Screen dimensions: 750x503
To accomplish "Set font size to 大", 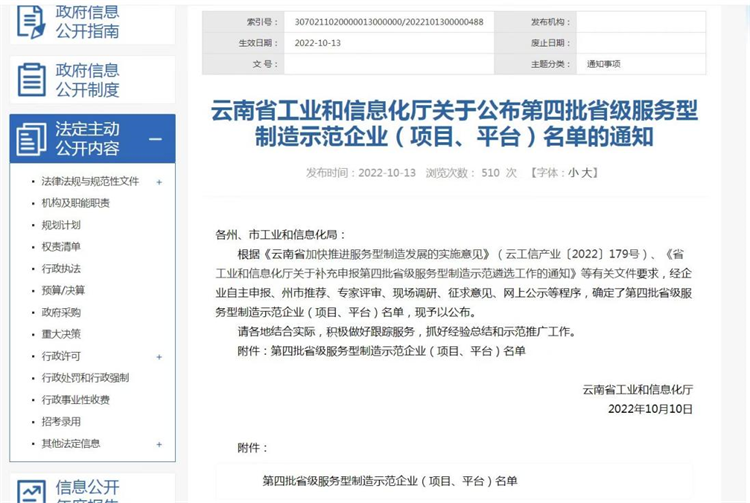I will (x=588, y=172).
